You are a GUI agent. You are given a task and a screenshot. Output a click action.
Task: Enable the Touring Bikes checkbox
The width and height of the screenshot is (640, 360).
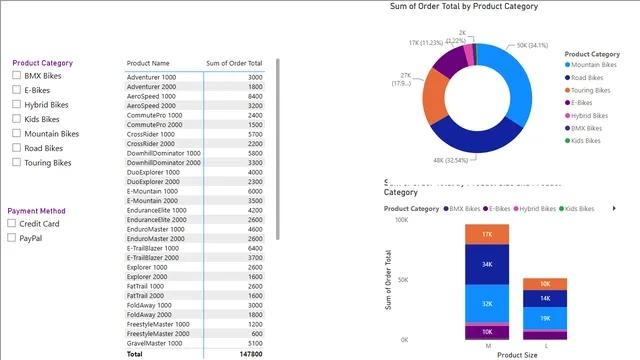[16, 162]
